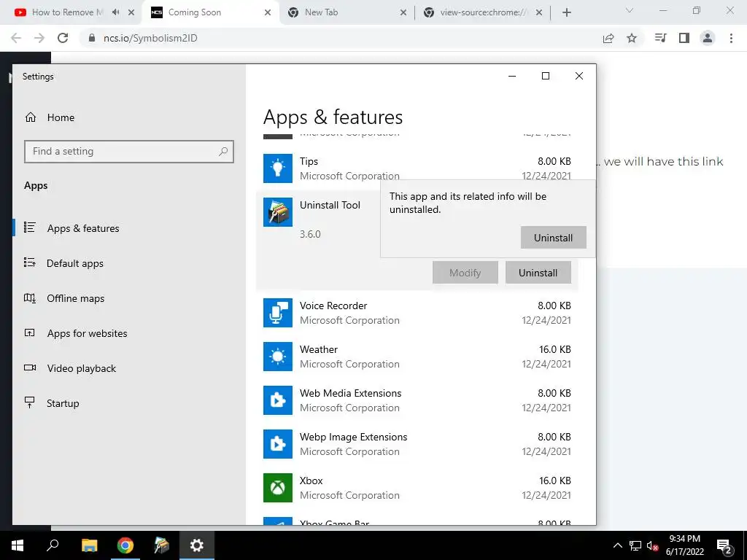Show hidden tray icons chevron
Viewport: 747px width, 560px height.
617,545
